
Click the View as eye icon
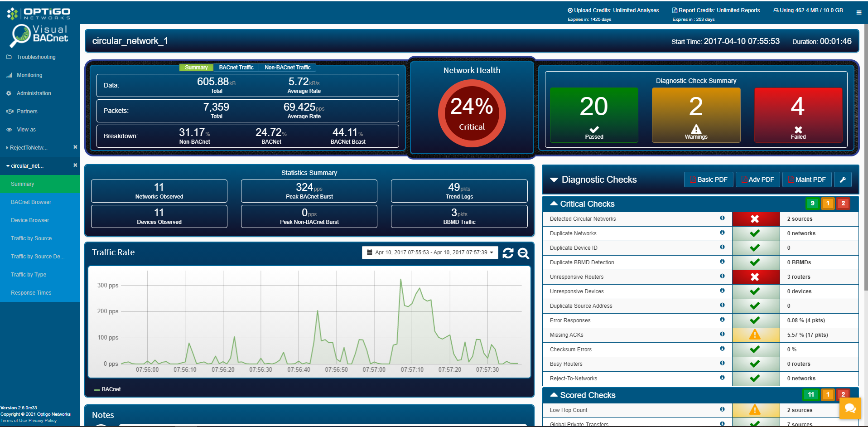pos(9,129)
